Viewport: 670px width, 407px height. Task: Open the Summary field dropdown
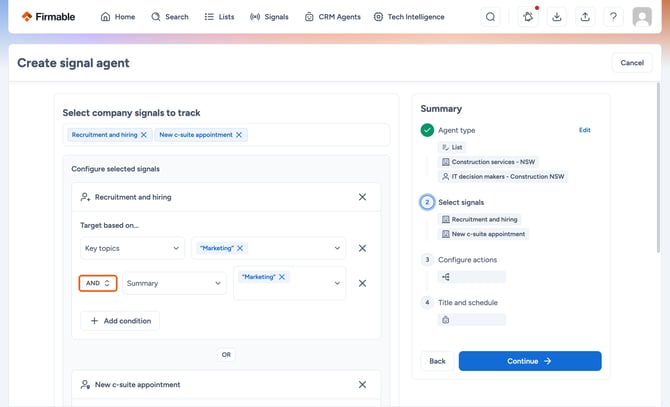coord(174,283)
